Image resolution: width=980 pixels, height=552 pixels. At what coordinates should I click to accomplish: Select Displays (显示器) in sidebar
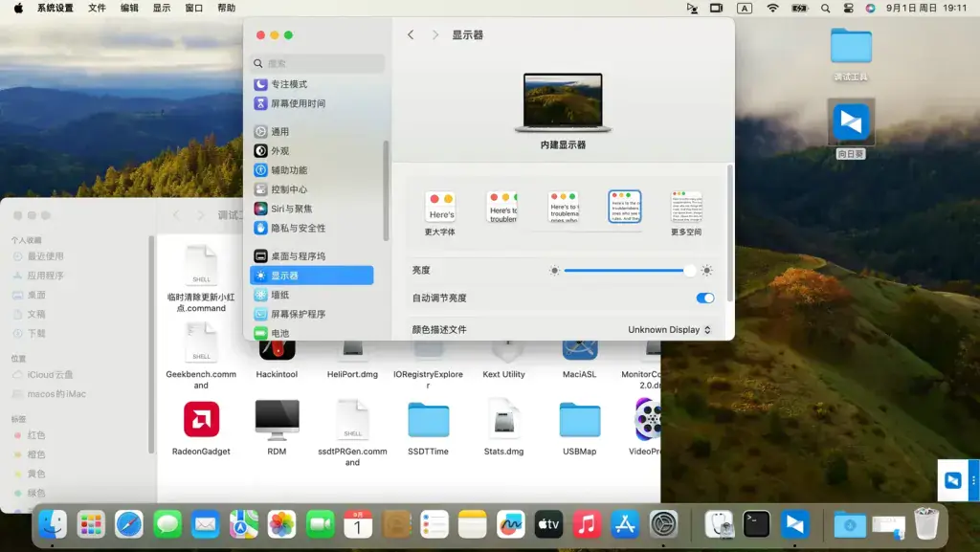tap(312, 276)
